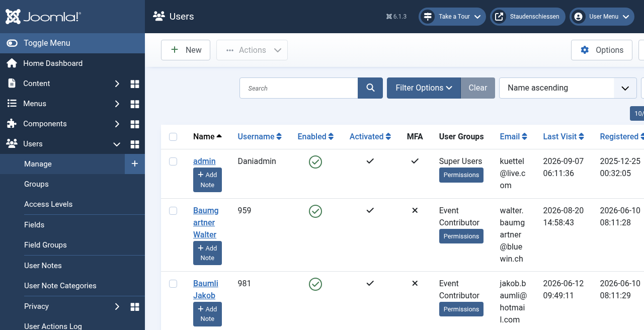Open User Notes in sidebar

click(x=43, y=266)
